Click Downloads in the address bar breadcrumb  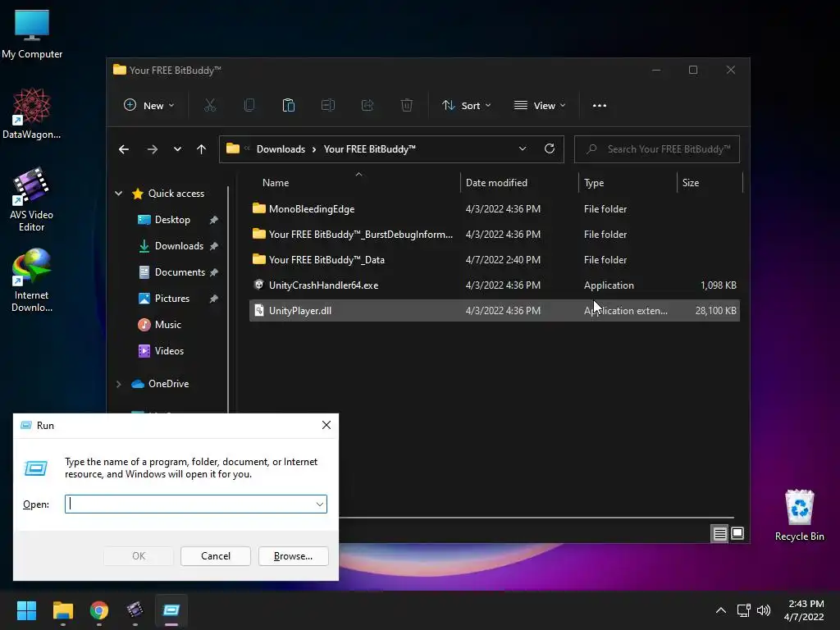(x=281, y=149)
